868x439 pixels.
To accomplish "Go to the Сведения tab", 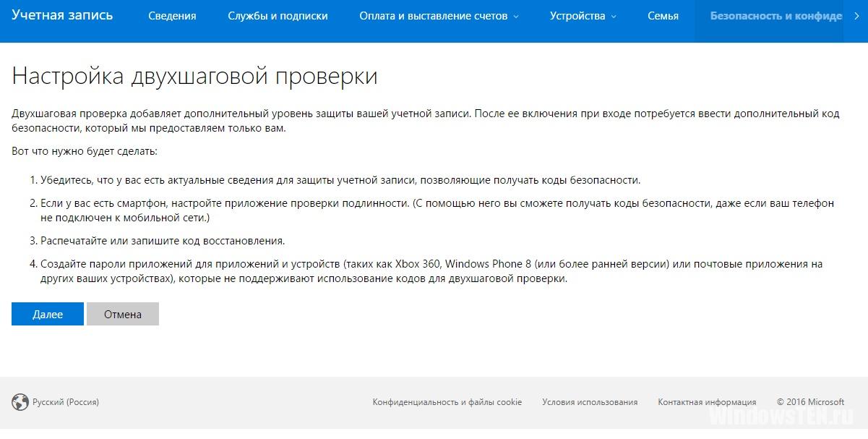I will (172, 16).
